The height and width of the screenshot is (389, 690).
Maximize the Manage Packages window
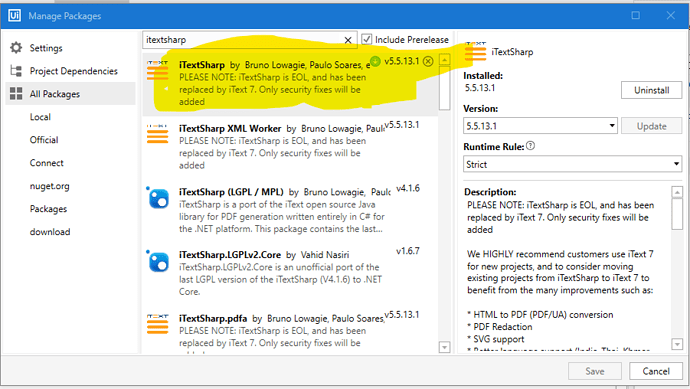tap(636, 15)
